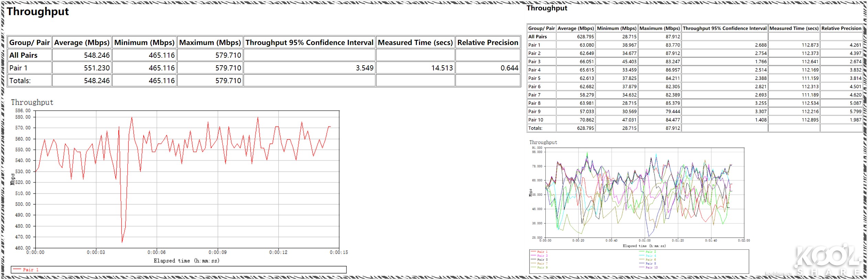This screenshot has width=868, height=280.
Task: Click the measured time value 14.513
Action: coord(442,68)
